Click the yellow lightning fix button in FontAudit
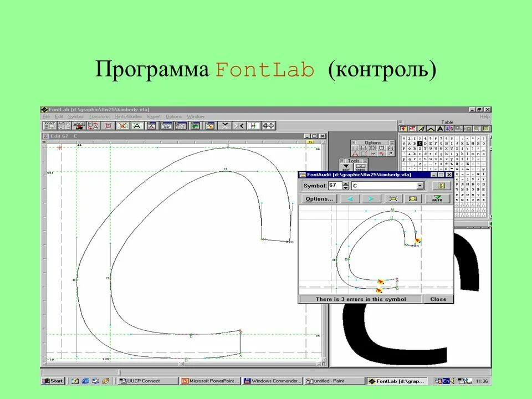The width and height of the screenshot is (532, 399). click(441, 186)
